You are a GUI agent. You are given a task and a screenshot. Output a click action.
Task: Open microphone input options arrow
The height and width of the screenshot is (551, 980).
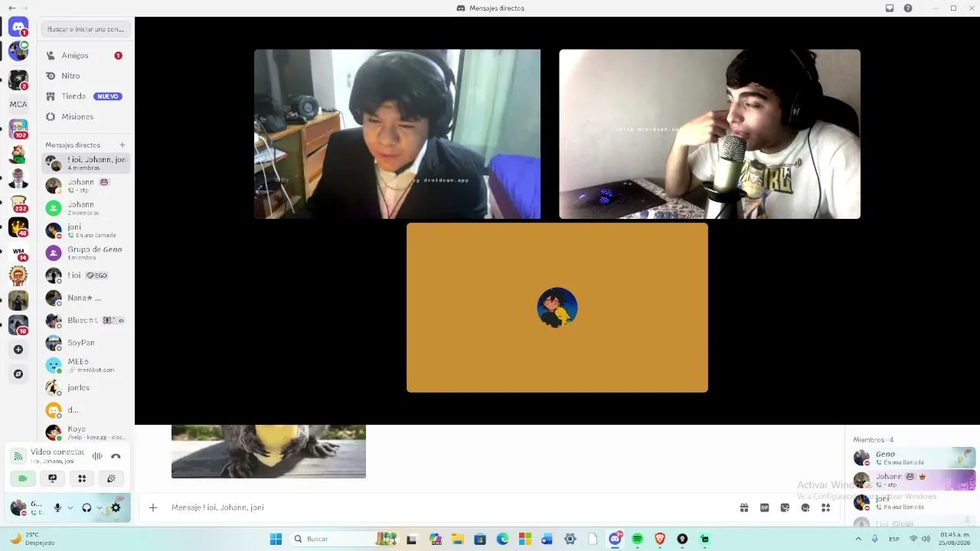(x=70, y=507)
